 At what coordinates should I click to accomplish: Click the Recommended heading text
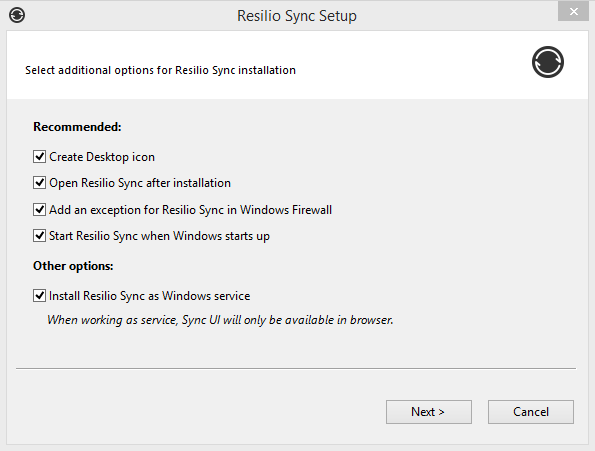77,127
